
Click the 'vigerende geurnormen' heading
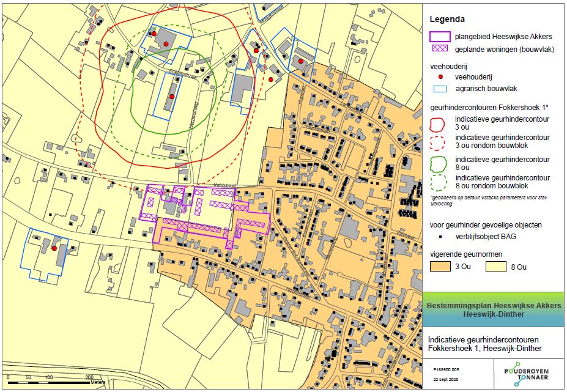coord(465,254)
